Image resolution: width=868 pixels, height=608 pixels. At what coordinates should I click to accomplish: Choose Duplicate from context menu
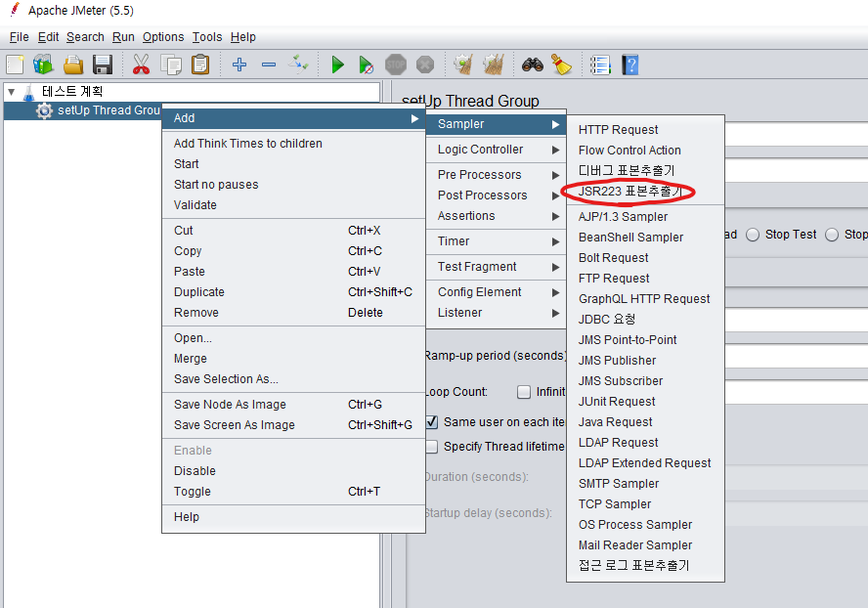pyautogui.click(x=293, y=292)
